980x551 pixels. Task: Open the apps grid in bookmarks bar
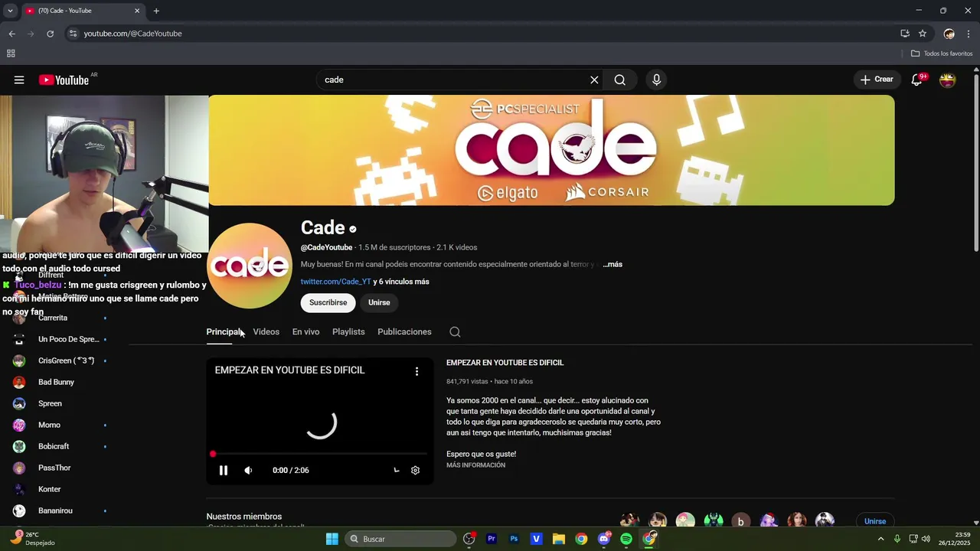pos(11,54)
